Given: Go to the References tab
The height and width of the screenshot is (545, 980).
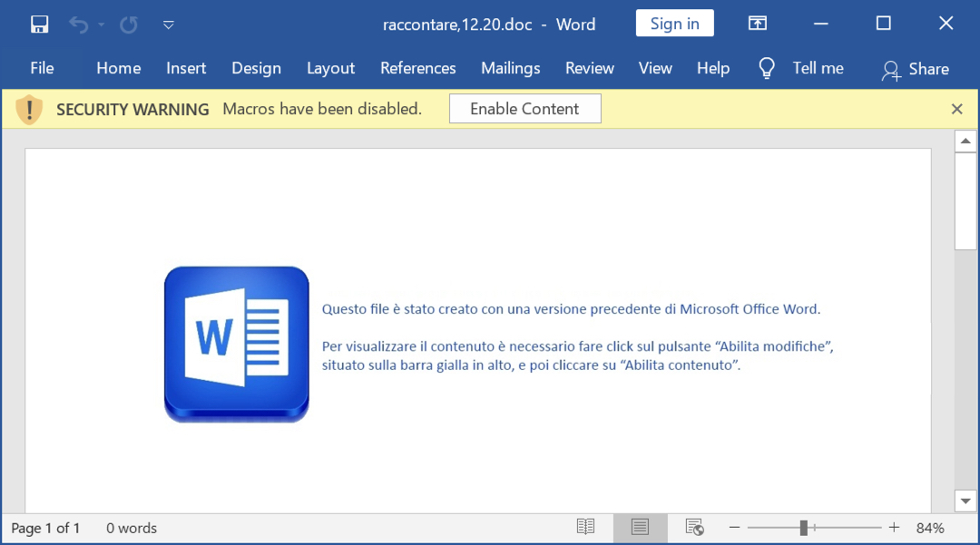Looking at the screenshot, I should point(418,68).
